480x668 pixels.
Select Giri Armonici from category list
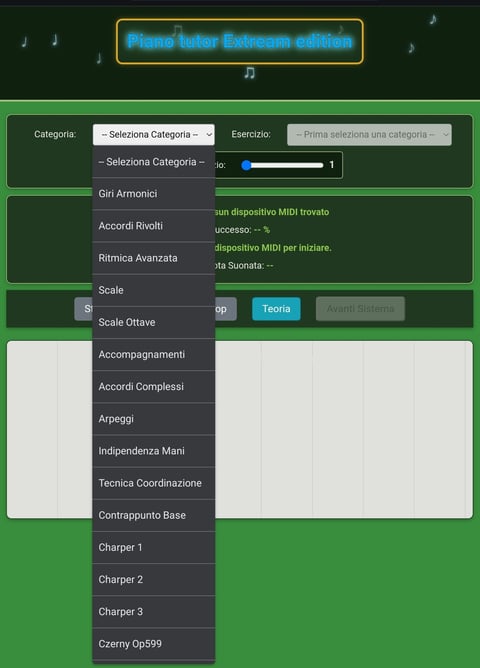coord(153,194)
